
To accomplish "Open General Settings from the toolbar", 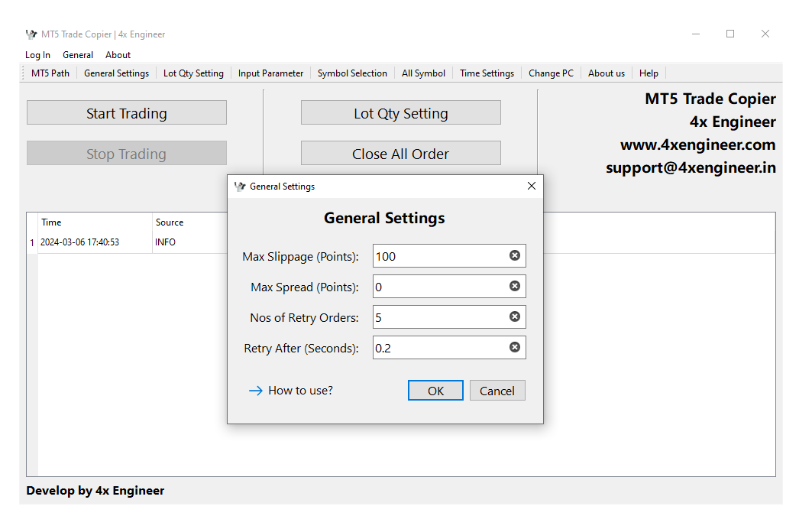I will coord(117,73).
